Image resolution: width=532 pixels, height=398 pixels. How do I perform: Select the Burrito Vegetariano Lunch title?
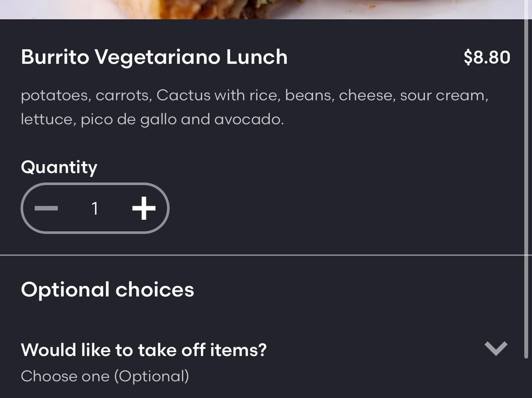[154, 57]
